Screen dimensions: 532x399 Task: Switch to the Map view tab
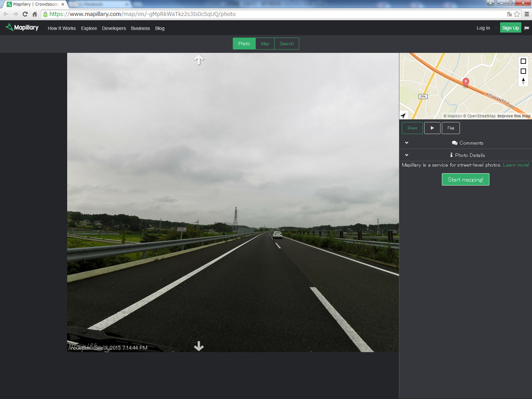click(x=265, y=44)
